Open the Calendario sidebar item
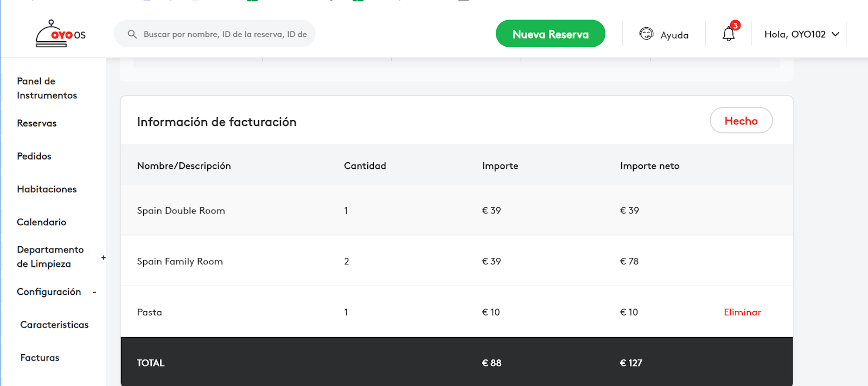This screenshot has width=868, height=386. coord(41,222)
